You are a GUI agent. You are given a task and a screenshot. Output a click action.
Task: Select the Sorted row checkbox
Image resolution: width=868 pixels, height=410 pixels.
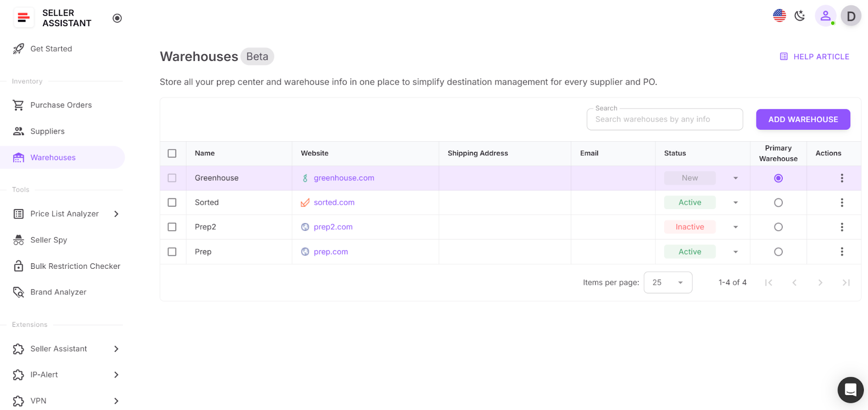click(x=172, y=203)
